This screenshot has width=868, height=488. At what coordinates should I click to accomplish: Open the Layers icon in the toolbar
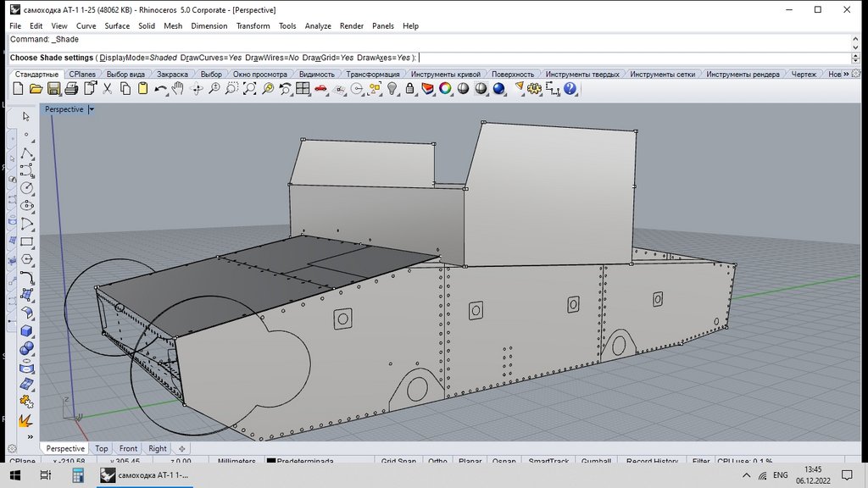click(x=427, y=88)
